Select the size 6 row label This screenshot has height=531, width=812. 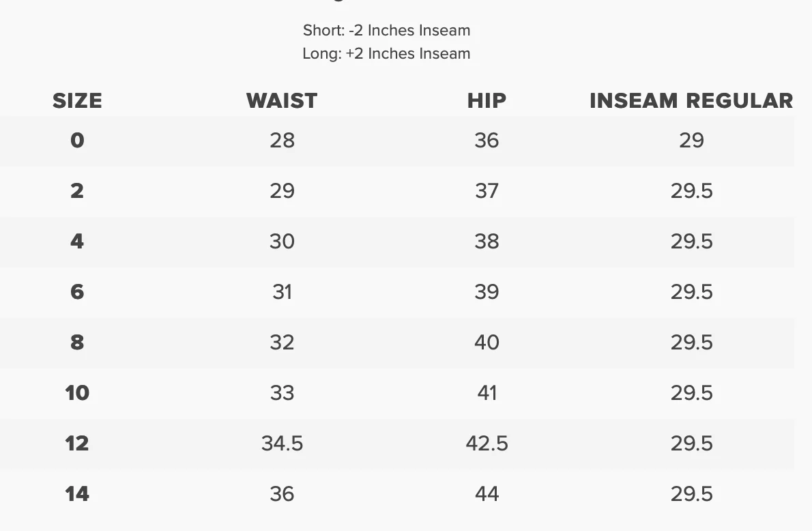tap(77, 292)
